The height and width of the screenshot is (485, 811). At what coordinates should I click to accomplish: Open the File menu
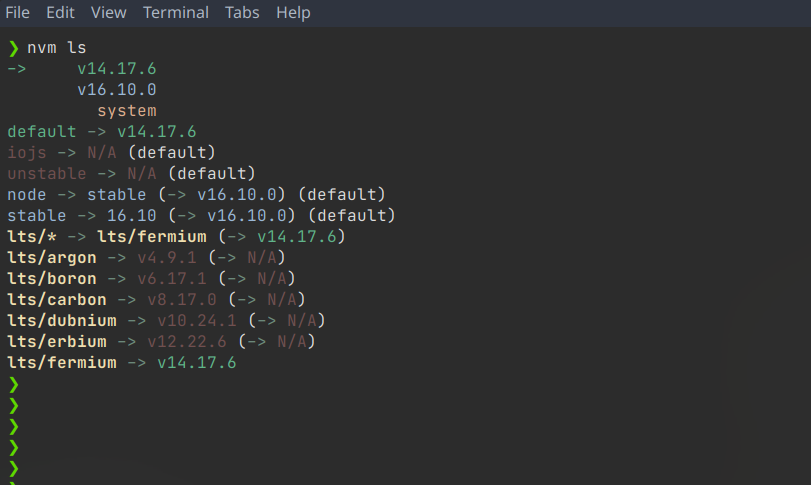[18, 13]
